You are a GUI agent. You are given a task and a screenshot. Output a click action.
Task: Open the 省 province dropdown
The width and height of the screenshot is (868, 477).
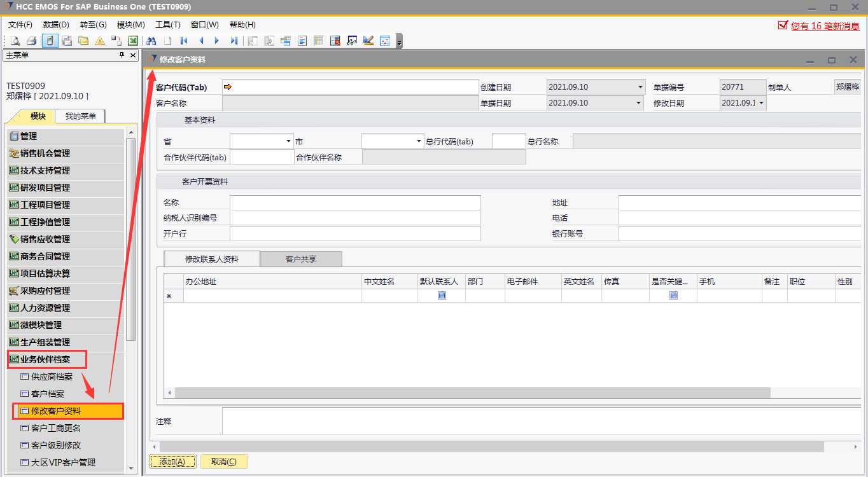288,141
